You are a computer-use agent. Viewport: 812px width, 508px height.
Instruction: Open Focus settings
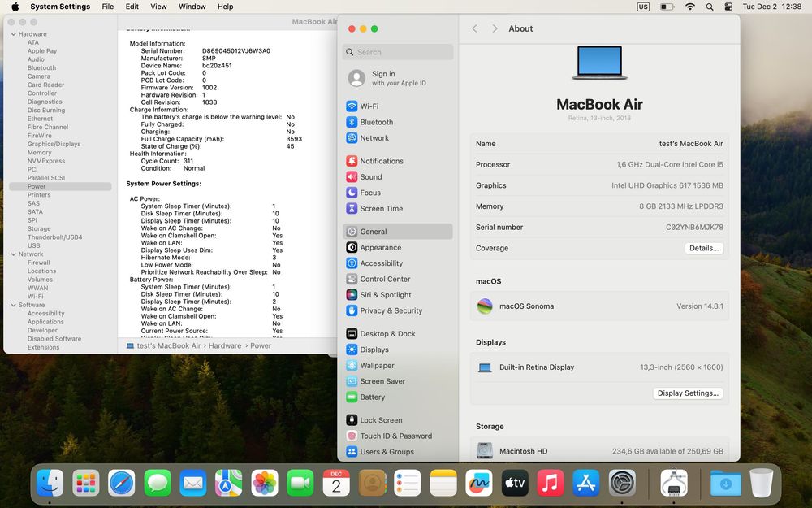pyautogui.click(x=397, y=193)
